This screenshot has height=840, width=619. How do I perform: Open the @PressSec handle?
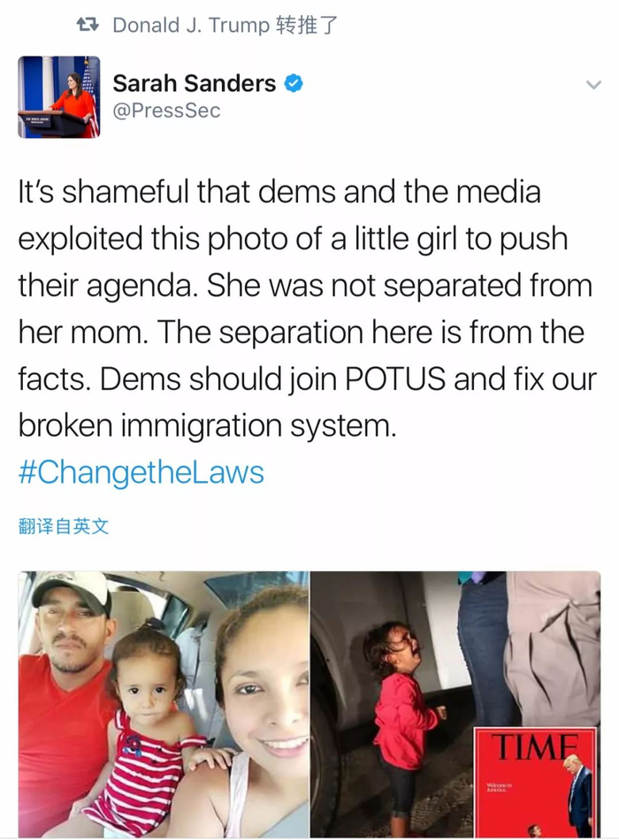click(x=166, y=111)
